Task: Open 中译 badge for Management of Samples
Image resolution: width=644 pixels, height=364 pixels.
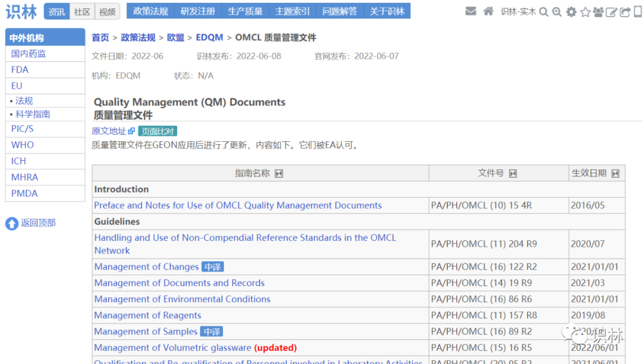Action: [212, 332]
